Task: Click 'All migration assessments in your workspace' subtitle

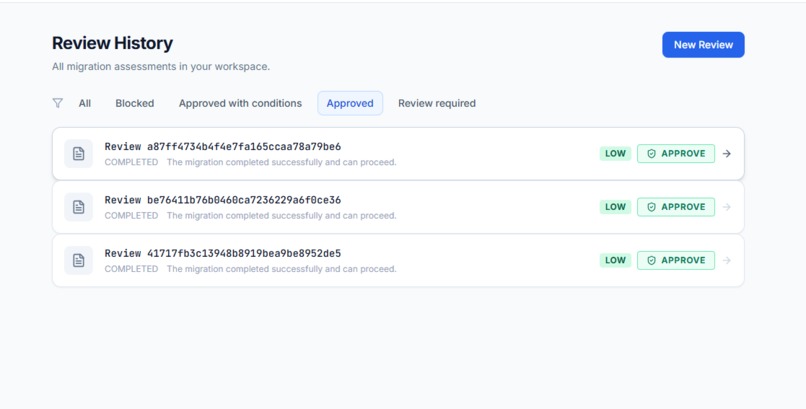Action: (x=161, y=67)
